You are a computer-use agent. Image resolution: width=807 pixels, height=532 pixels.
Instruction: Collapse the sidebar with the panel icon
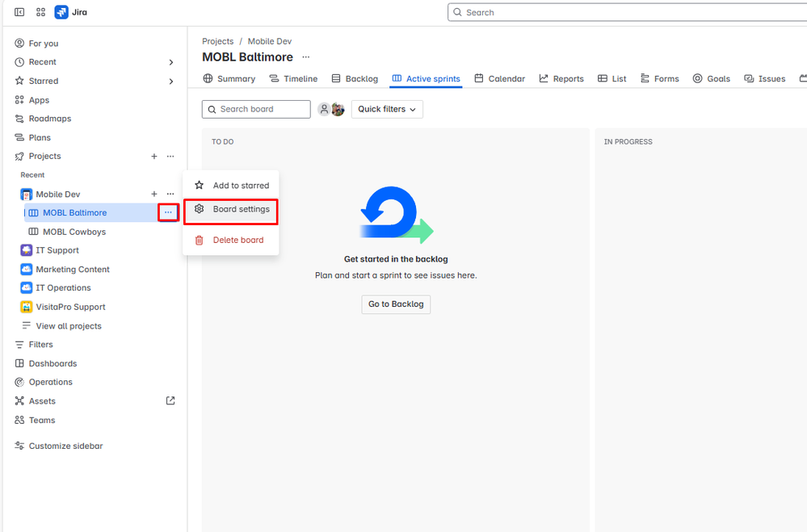pyautogui.click(x=19, y=12)
